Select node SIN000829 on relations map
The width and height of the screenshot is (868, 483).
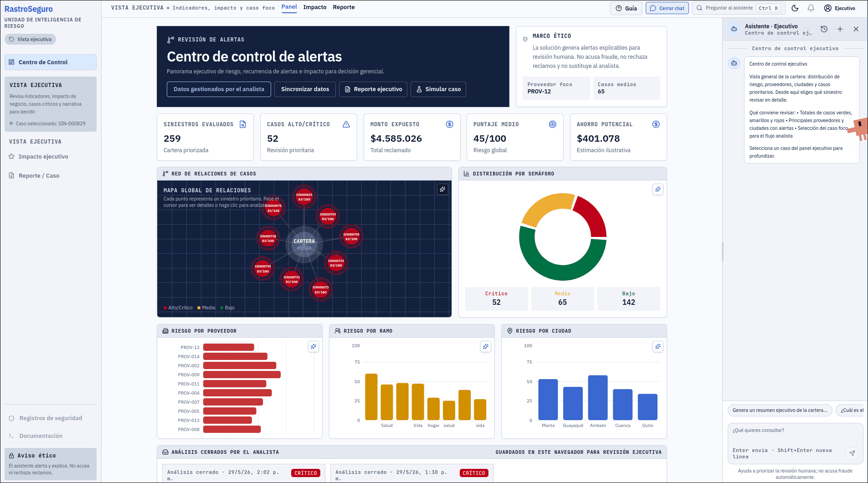(304, 197)
